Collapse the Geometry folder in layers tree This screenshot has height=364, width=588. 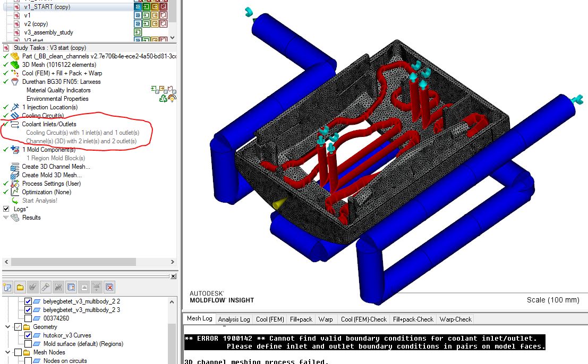[x=6, y=327]
